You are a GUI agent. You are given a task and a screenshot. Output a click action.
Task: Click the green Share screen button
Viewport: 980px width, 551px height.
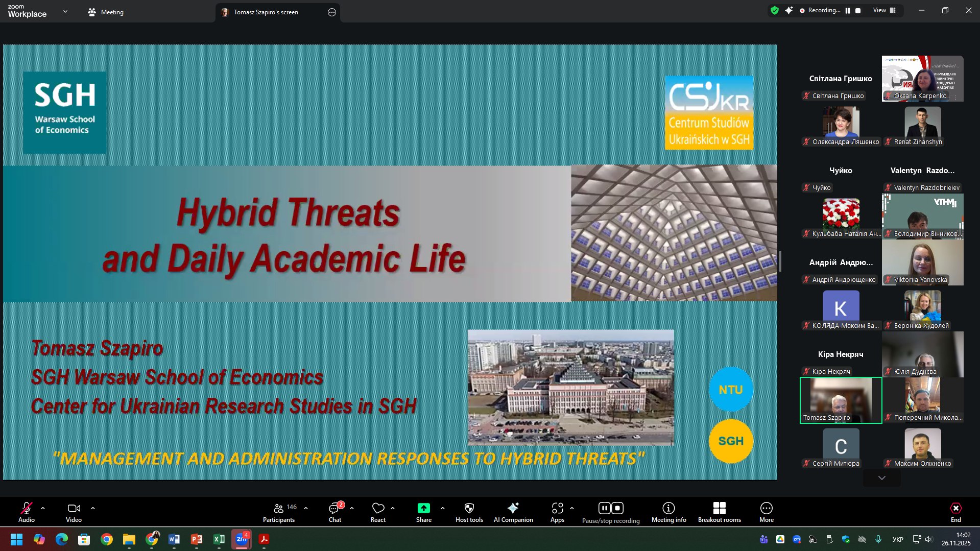(424, 512)
